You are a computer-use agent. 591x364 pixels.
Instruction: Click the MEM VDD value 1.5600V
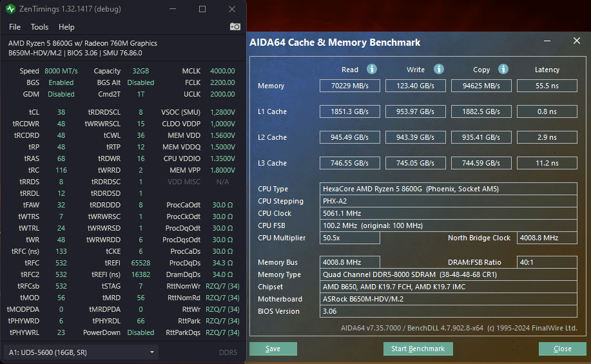pyautogui.click(x=222, y=135)
